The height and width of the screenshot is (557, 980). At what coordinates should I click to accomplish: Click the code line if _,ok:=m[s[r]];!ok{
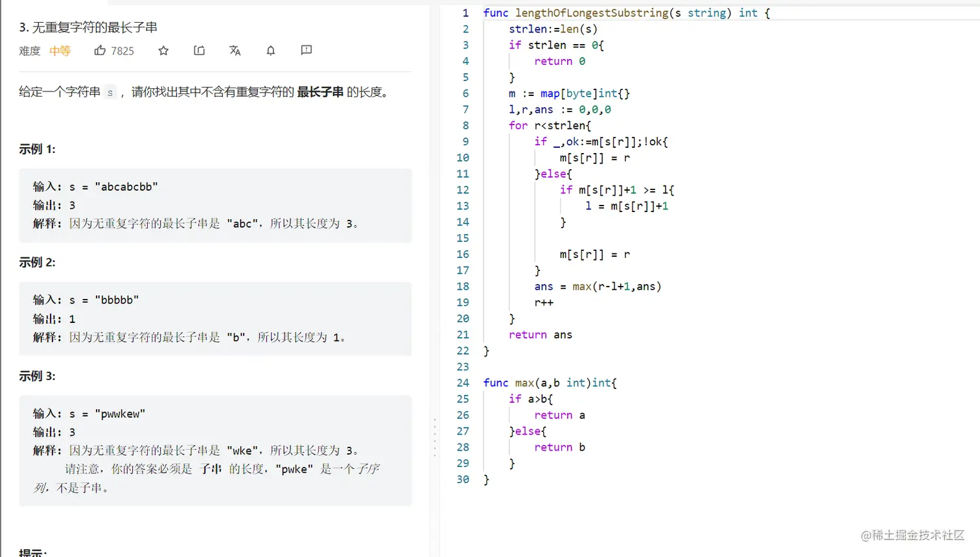[x=601, y=142]
